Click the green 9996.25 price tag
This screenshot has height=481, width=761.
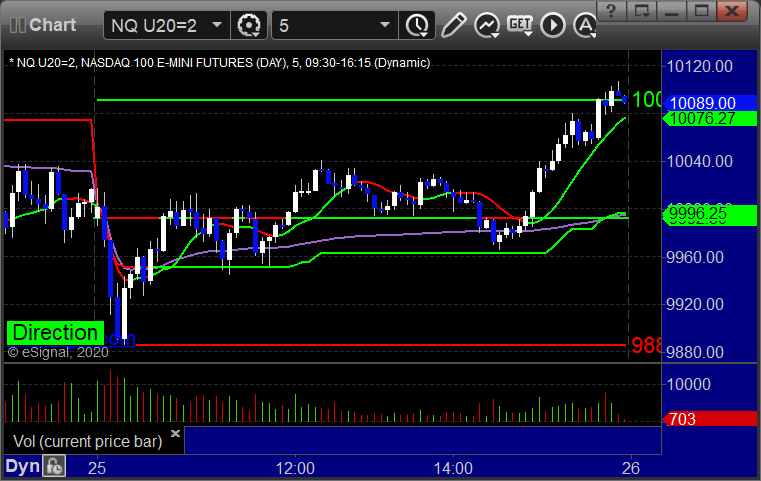[x=710, y=214]
